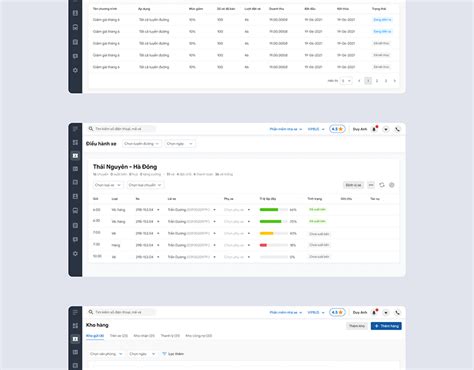
Task: Click the next page arrow in pagination
Action: (395, 81)
